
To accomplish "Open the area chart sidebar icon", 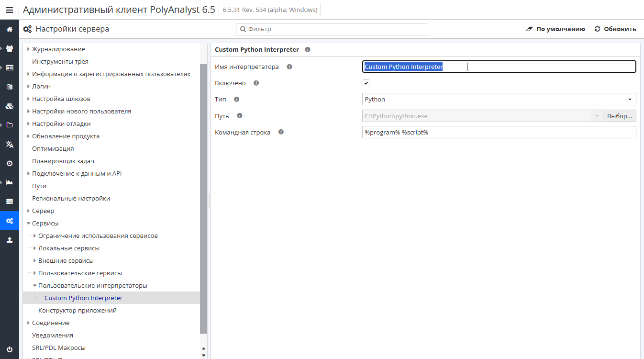I will point(10,182).
